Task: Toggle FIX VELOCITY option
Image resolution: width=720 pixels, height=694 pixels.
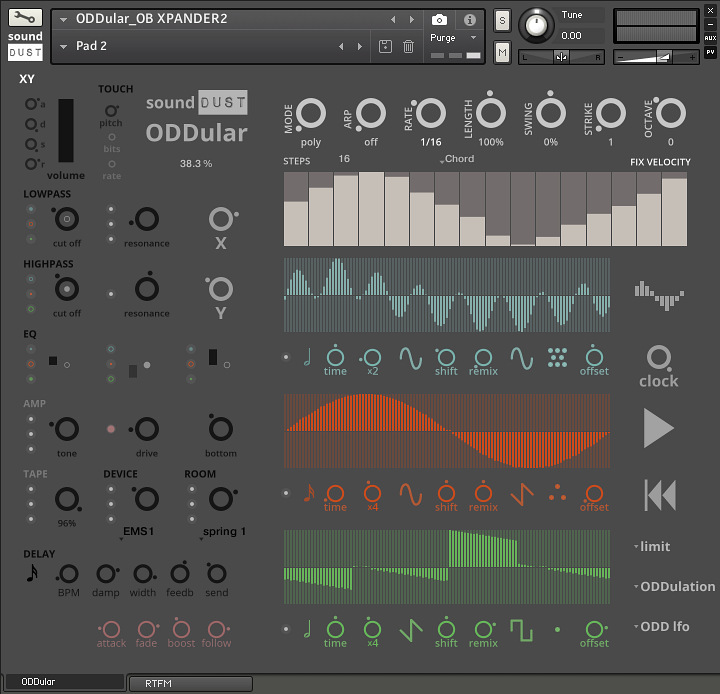Action: 660,162
